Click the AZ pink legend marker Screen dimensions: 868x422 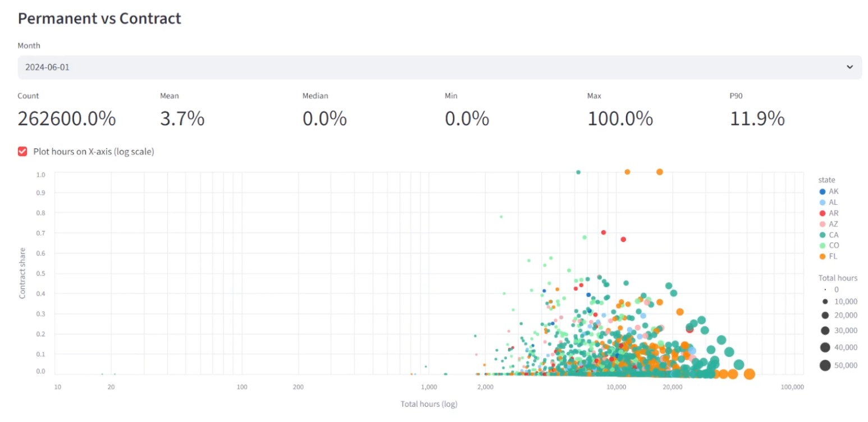(823, 224)
